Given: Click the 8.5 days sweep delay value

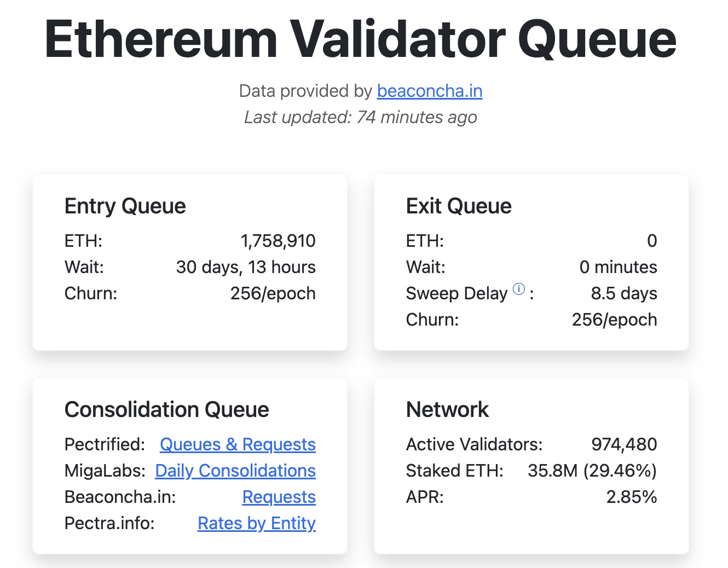Looking at the screenshot, I should 624,293.
